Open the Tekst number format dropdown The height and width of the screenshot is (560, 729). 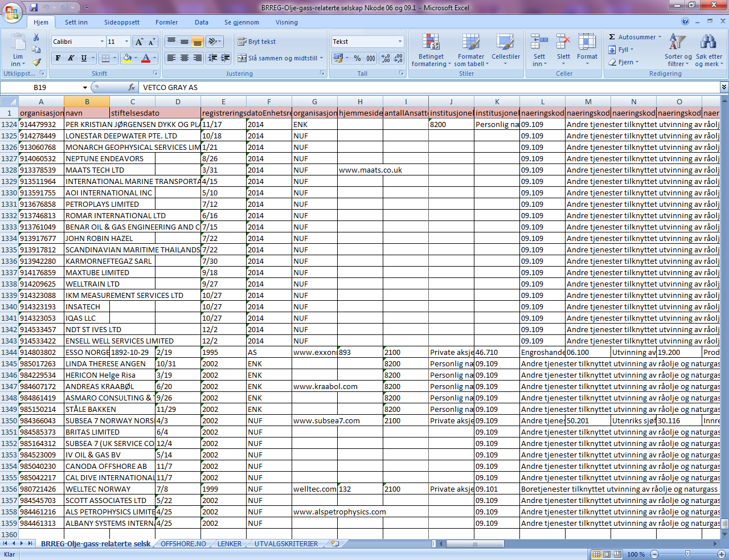click(x=400, y=42)
